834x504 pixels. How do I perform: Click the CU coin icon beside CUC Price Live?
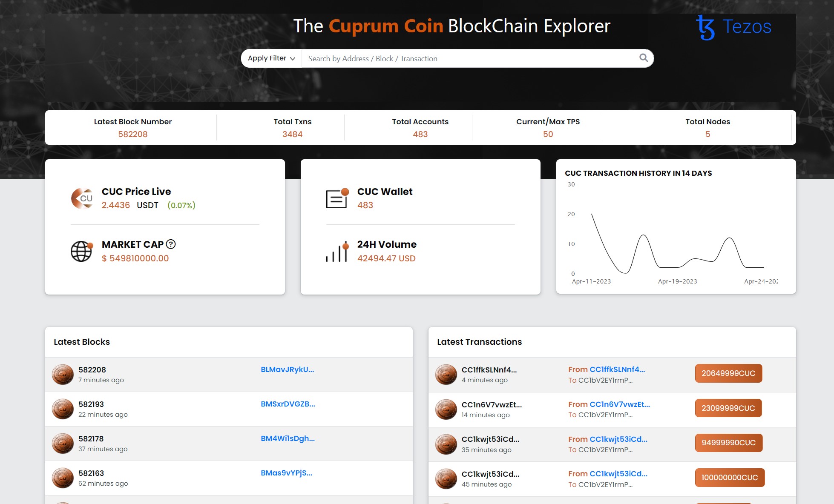[x=82, y=198]
